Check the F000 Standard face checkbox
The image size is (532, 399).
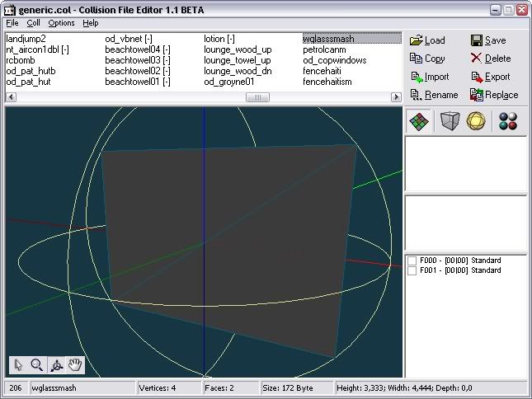[x=412, y=261]
